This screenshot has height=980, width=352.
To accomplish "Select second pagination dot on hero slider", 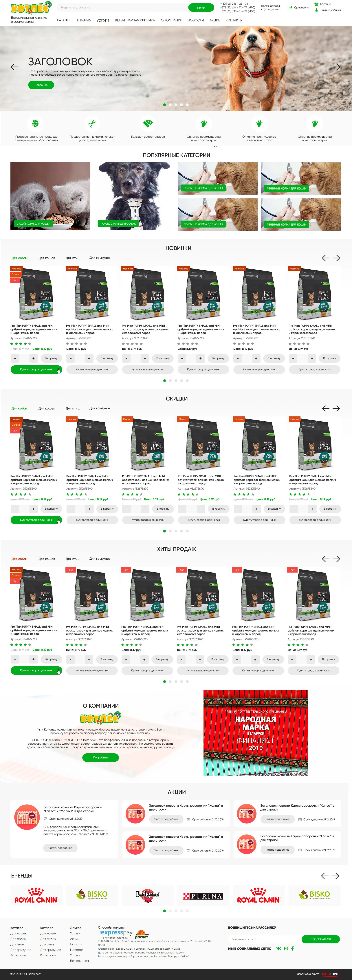I will click(x=170, y=105).
